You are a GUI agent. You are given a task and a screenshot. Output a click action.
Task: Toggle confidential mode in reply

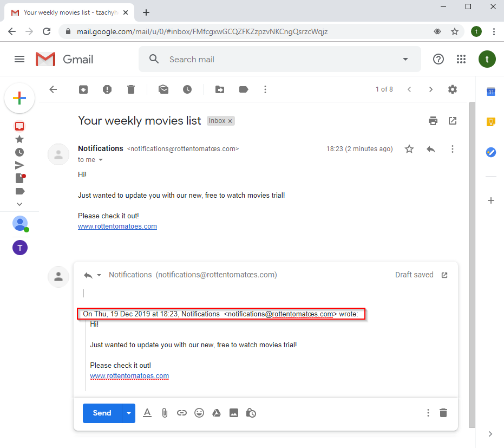click(251, 413)
